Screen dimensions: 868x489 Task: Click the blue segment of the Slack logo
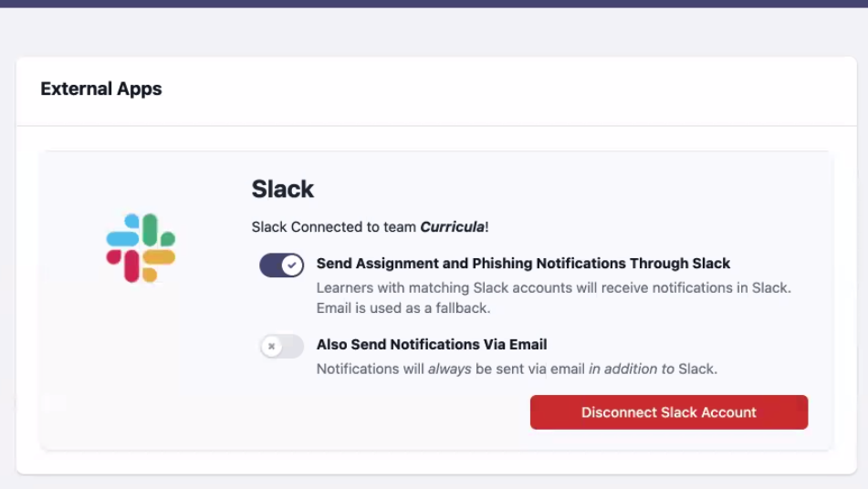(x=124, y=233)
